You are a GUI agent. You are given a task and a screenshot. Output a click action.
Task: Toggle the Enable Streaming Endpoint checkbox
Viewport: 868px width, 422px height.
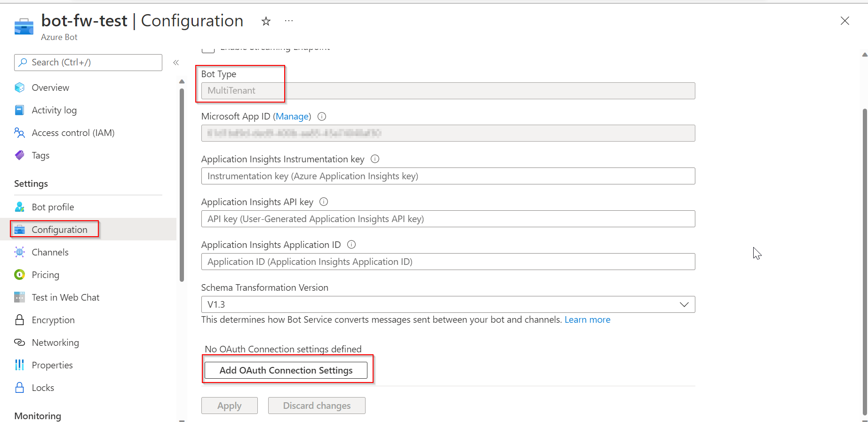tap(208, 49)
